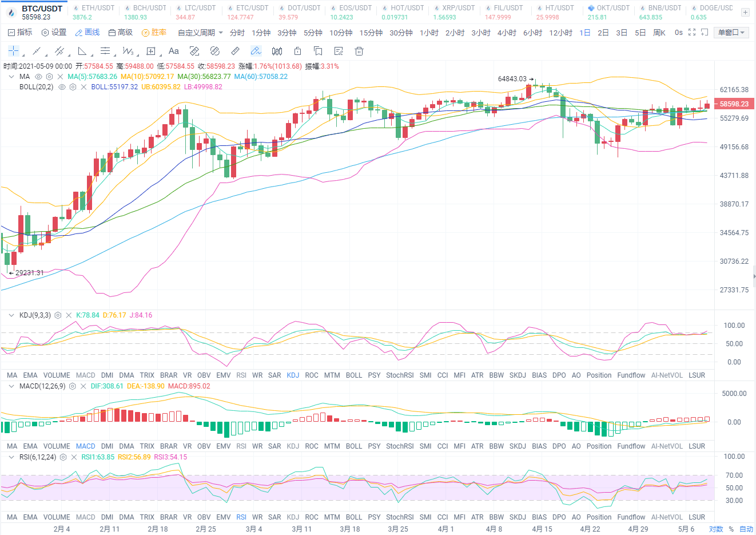Select the trend line drawing tool
Screen dimensions: 756x535
click(37, 51)
